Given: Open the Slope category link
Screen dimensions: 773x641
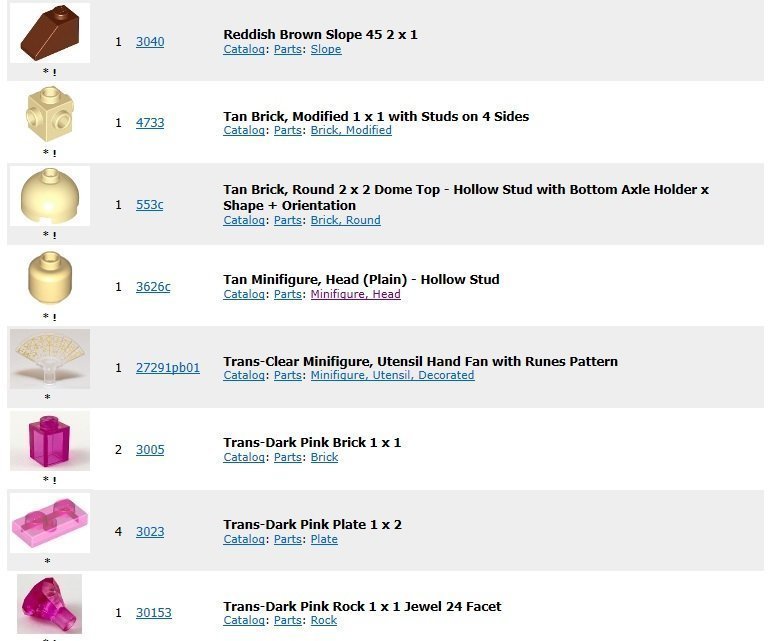Looking at the screenshot, I should pyautogui.click(x=326, y=49).
